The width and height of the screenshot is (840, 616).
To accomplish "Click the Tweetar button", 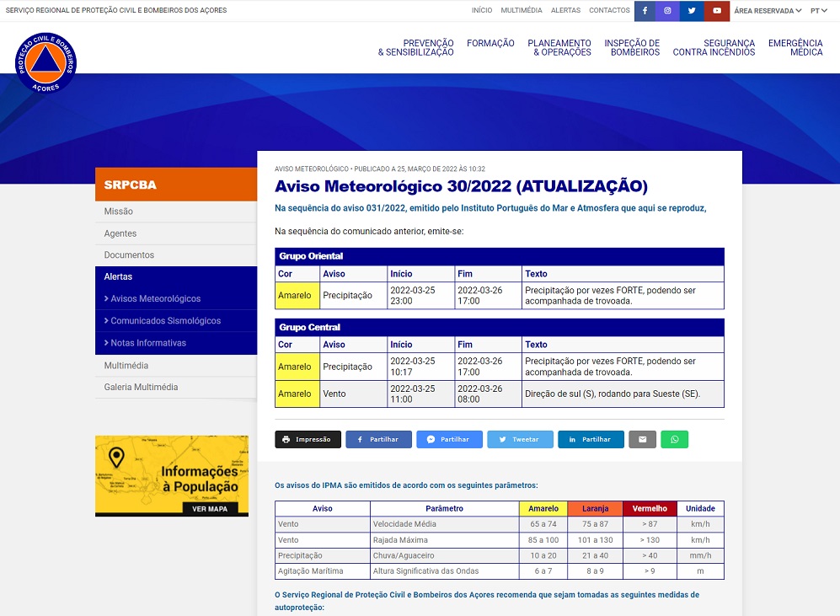I will click(520, 439).
